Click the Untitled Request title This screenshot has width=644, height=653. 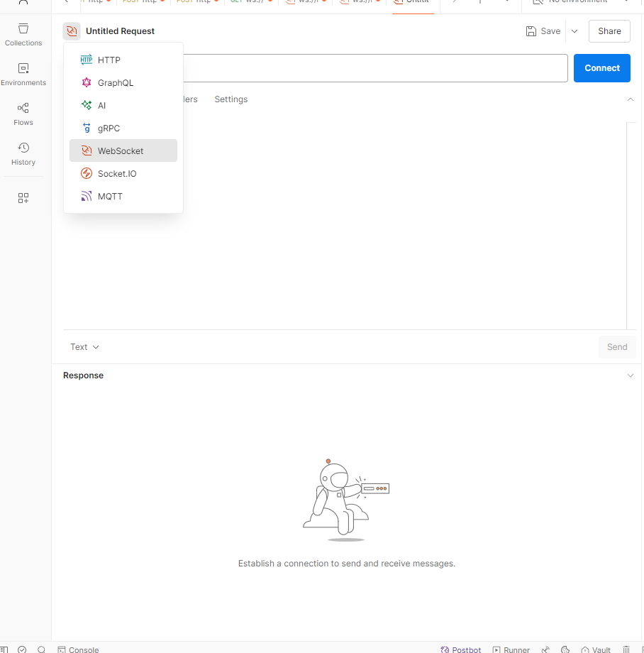coord(120,31)
